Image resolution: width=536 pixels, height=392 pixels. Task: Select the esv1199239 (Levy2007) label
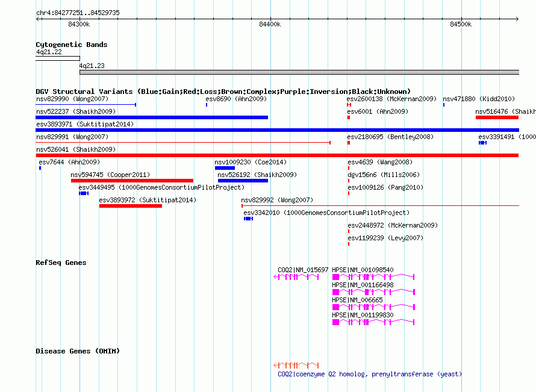[x=385, y=238]
